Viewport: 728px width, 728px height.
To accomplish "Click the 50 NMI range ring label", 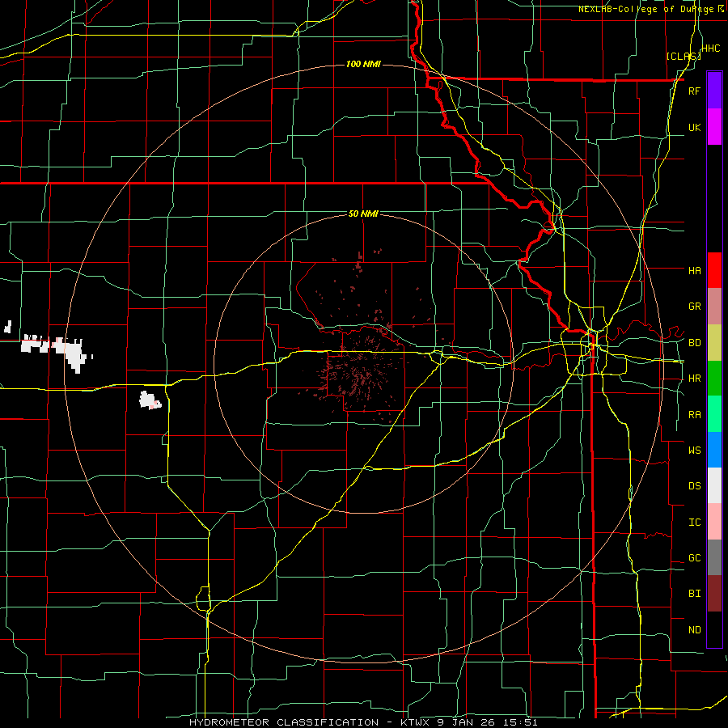I will pos(363,214).
